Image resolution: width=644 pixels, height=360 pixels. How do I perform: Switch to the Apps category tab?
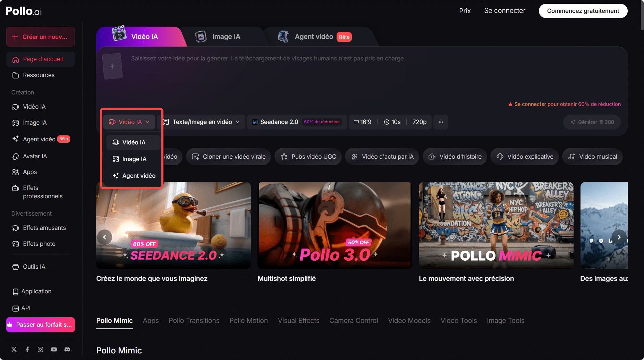[151, 320]
